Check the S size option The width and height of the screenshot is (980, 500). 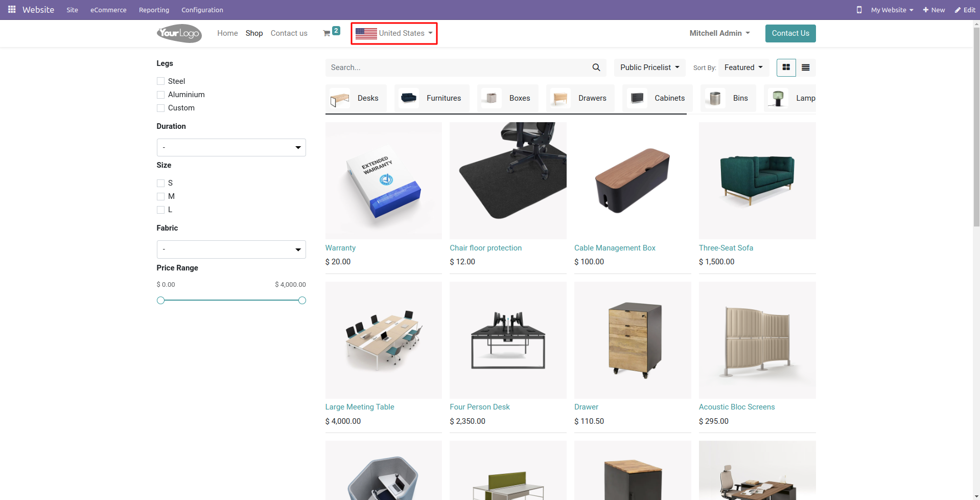click(160, 183)
